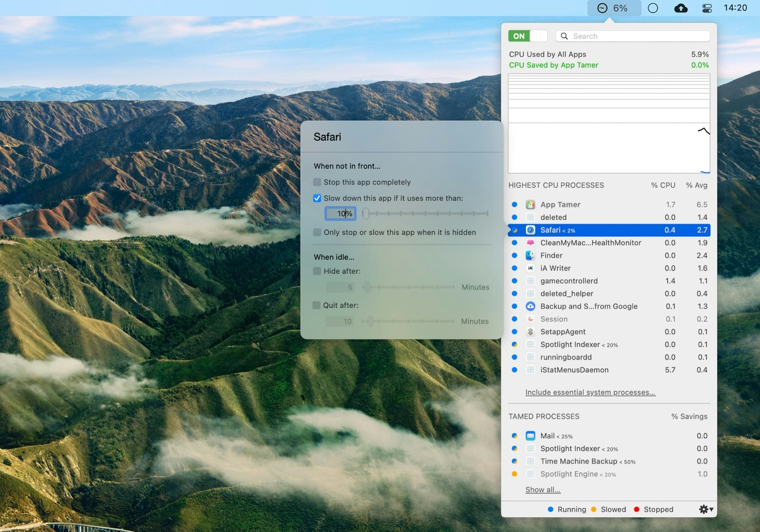This screenshot has height=532, width=760.
Task: Click the Finder face icon in the list
Action: pos(531,255)
